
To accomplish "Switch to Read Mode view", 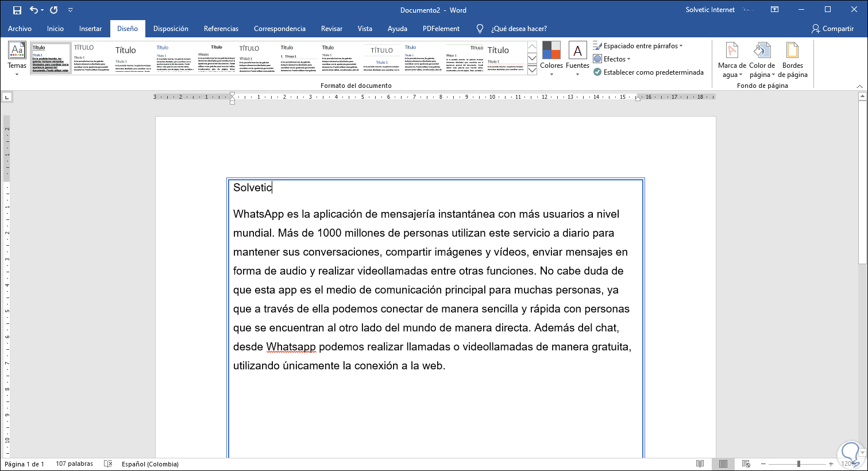I will pos(700,464).
